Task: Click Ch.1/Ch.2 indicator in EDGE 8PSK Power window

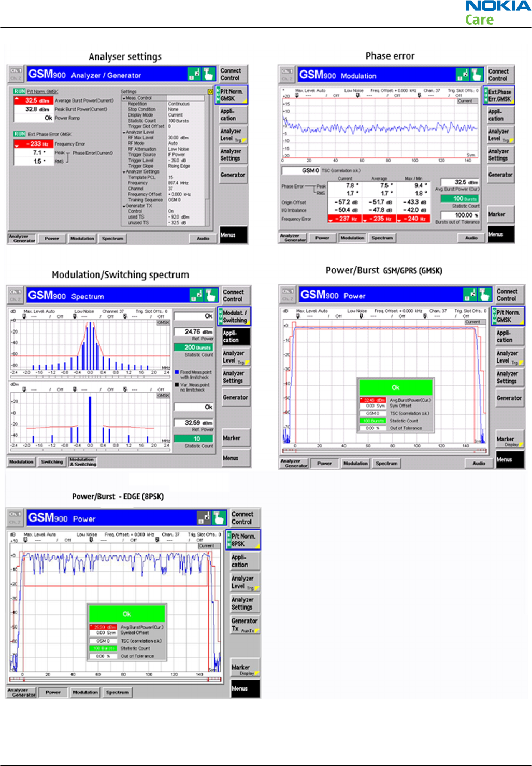Action: tap(16, 517)
